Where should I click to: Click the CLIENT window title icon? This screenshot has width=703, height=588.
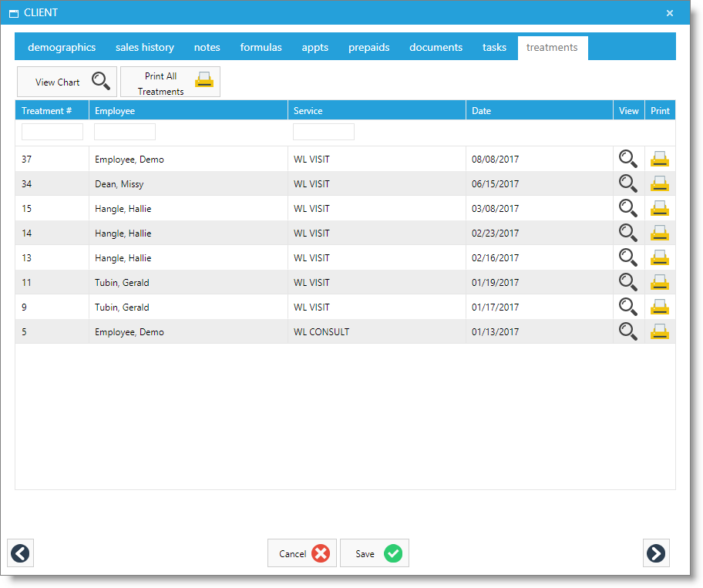click(14, 13)
